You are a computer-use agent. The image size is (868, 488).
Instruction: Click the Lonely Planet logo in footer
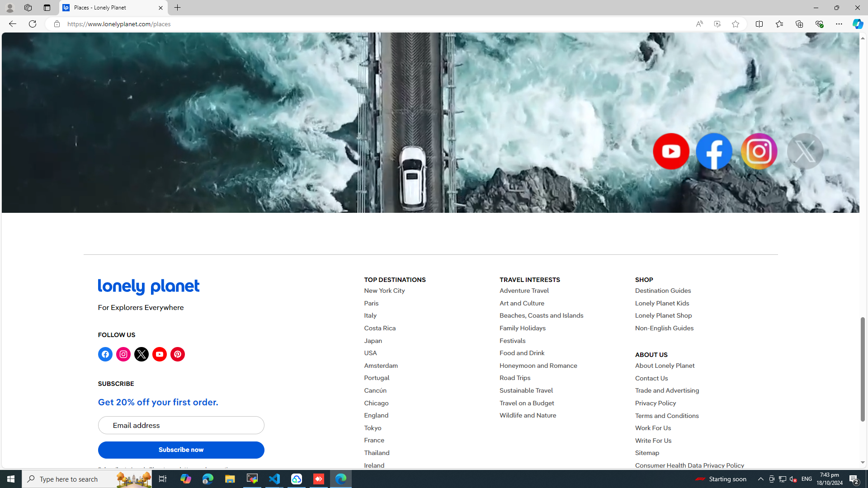click(149, 287)
